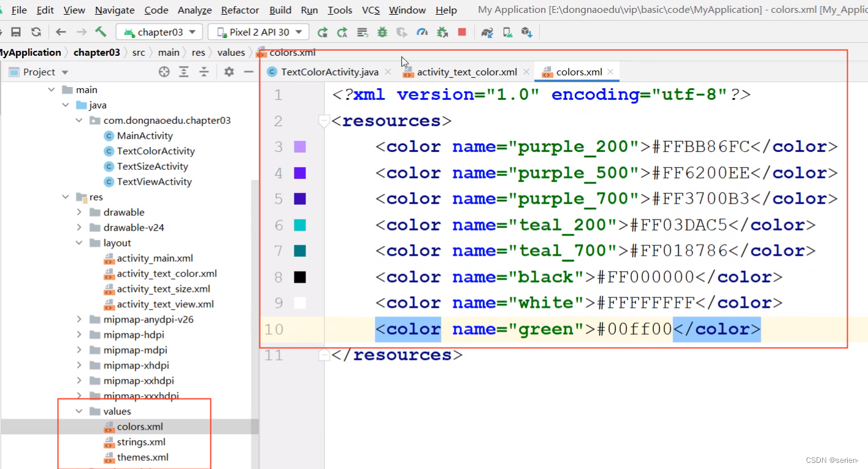868x469 pixels.
Task: Click the green Debug bug icon
Action: click(x=382, y=32)
